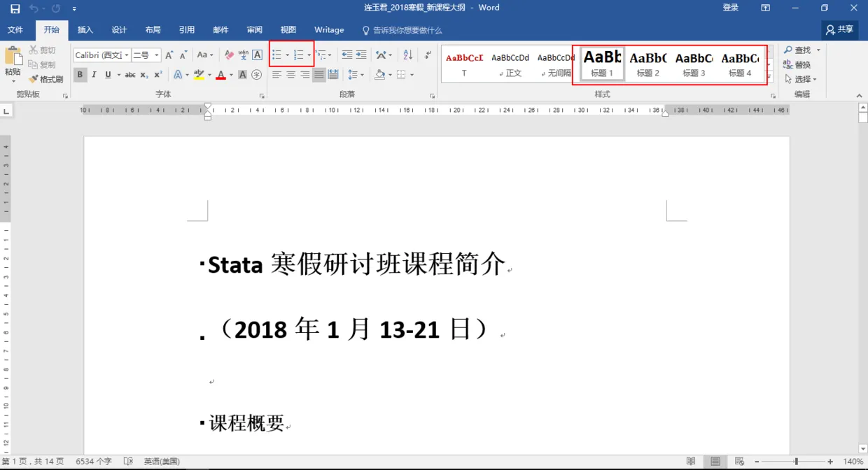Expand the font color options
Image resolution: width=868 pixels, height=470 pixels.
(x=231, y=75)
